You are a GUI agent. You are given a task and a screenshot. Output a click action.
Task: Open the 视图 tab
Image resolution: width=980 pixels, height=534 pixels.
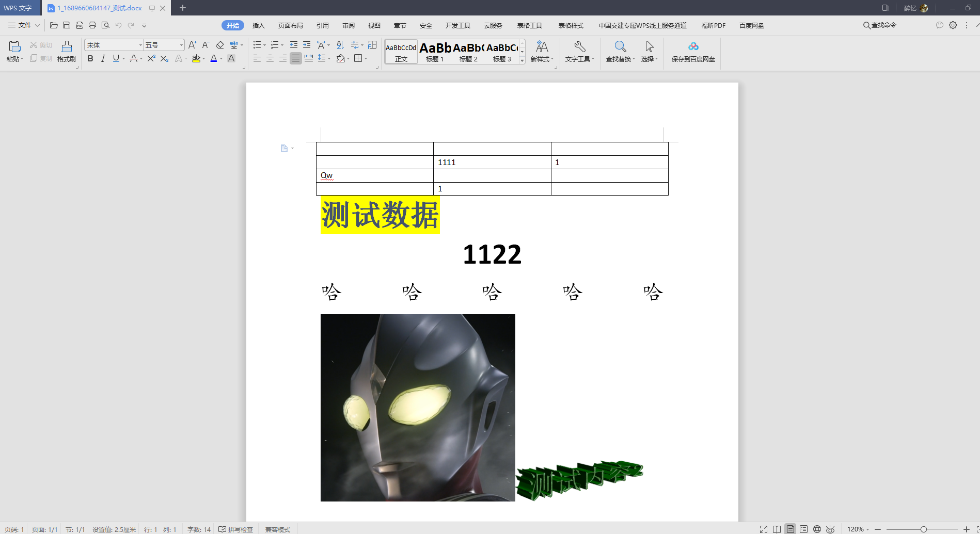[x=374, y=25]
